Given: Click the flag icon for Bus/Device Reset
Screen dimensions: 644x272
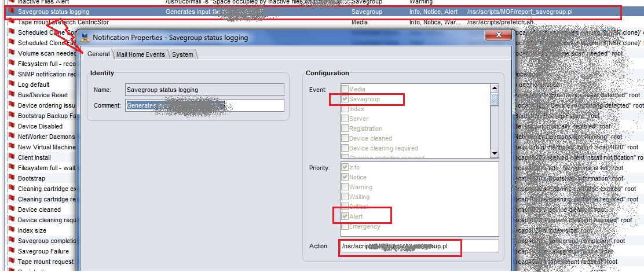Looking at the screenshot, I should pos(12,95).
